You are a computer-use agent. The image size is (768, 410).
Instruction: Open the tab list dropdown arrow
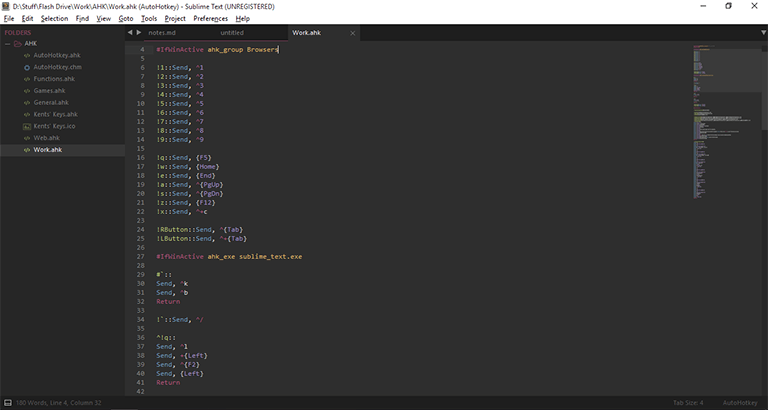(x=763, y=33)
